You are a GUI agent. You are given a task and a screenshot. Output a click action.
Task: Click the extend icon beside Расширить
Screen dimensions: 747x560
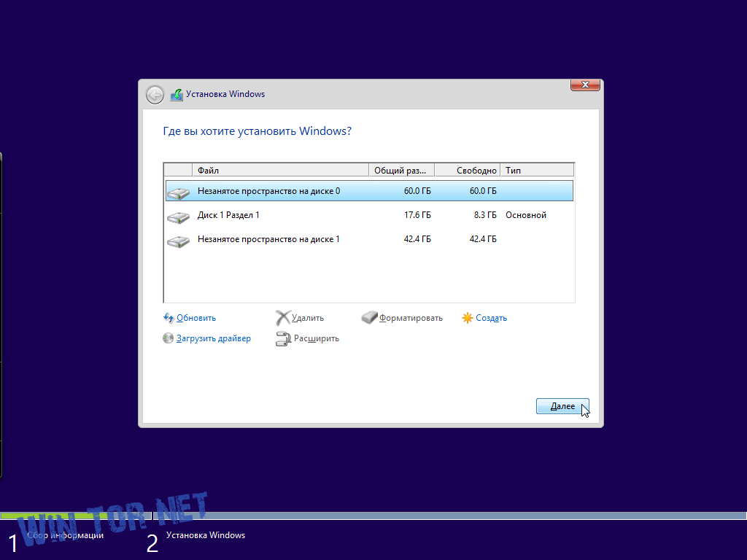tap(283, 338)
